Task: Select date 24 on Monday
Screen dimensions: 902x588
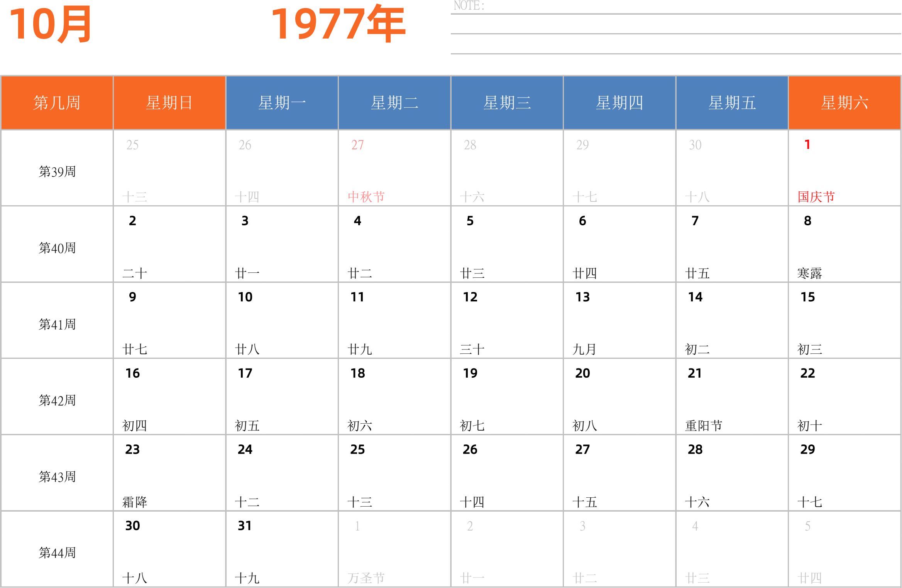Action: pyautogui.click(x=245, y=449)
